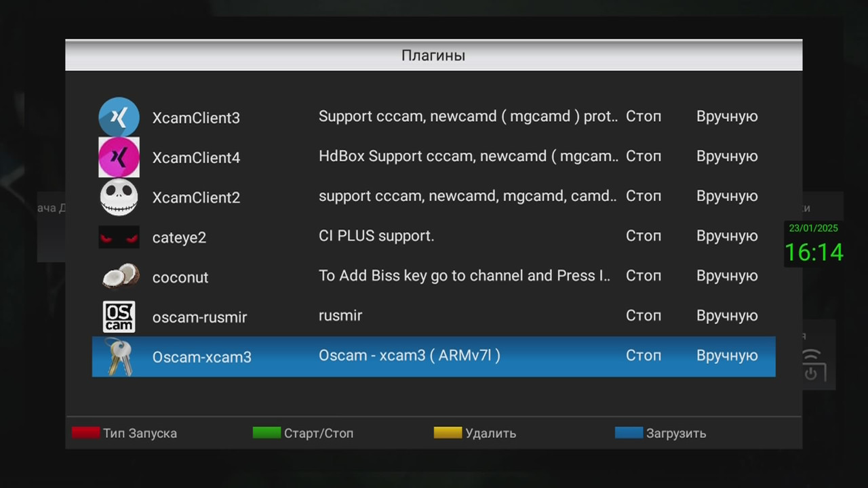The width and height of the screenshot is (868, 488).
Task: Click Вручную start type in coconut row
Action: 727,277
